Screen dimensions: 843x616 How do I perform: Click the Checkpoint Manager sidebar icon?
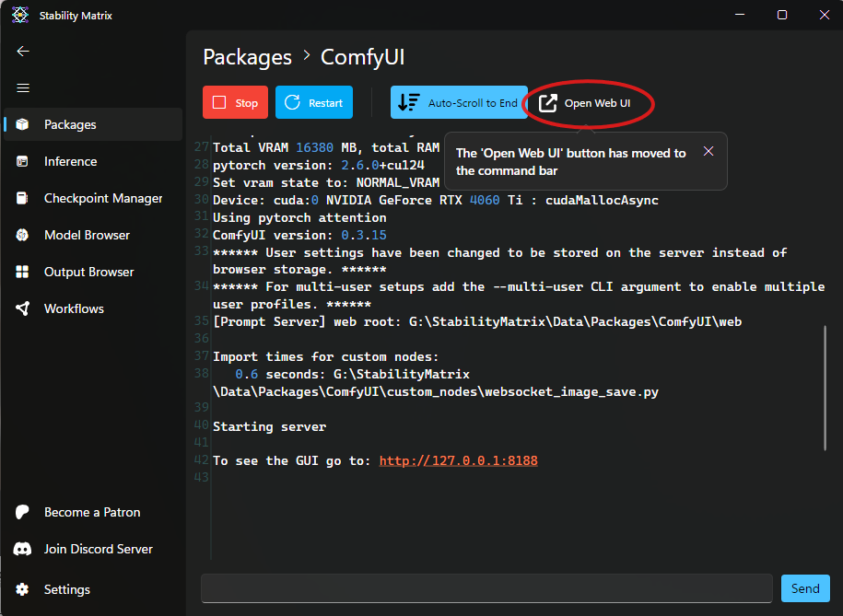tap(22, 198)
